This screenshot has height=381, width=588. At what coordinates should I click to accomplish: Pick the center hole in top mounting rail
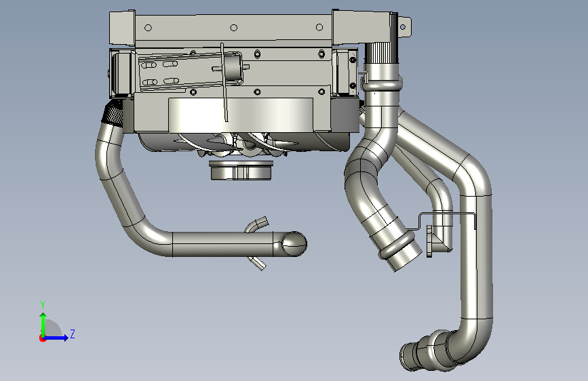(233, 28)
